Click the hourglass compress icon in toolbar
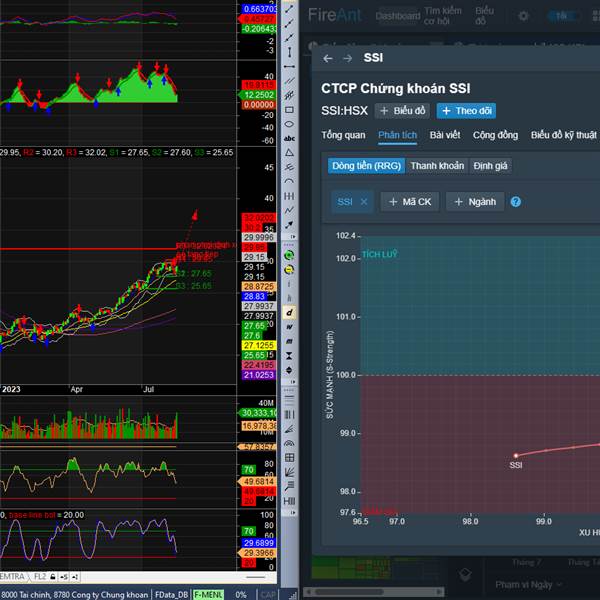600x600 pixels. tap(289, 356)
